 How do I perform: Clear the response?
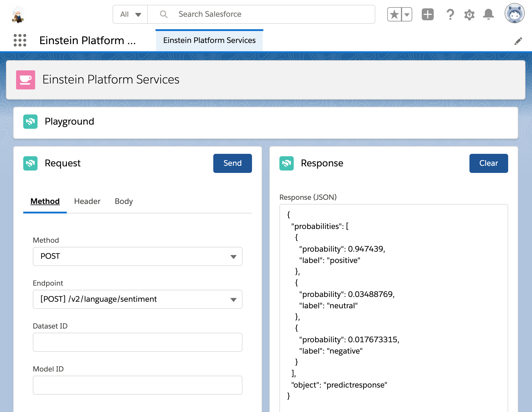point(489,163)
